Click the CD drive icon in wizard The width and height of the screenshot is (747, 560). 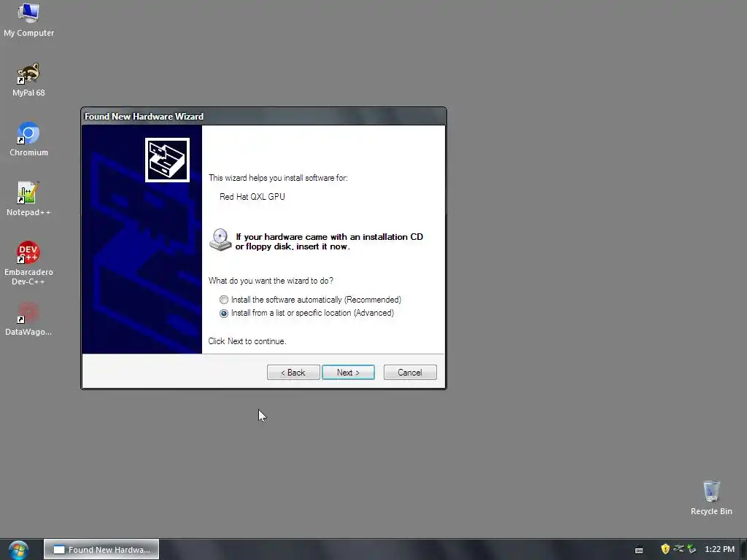tap(220, 239)
